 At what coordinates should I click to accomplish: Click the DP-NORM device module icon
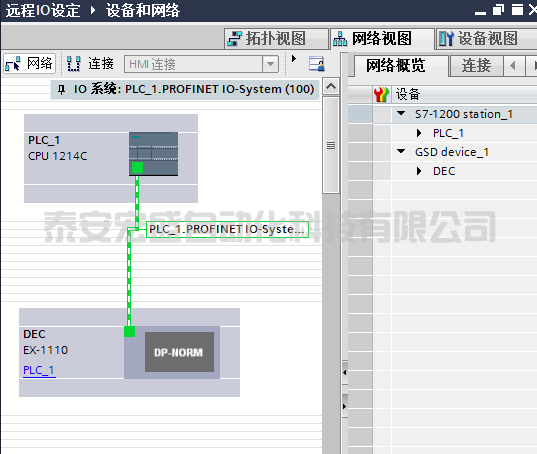click(179, 352)
